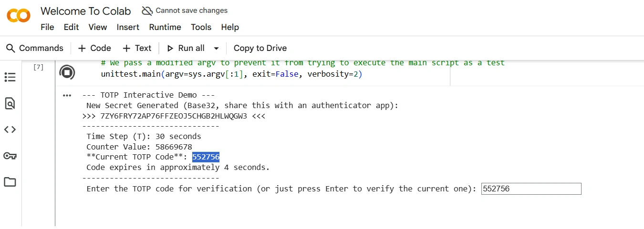This screenshot has height=229, width=644.
Task: Click the New Secret Generated output line
Action: [x=242, y=105]
